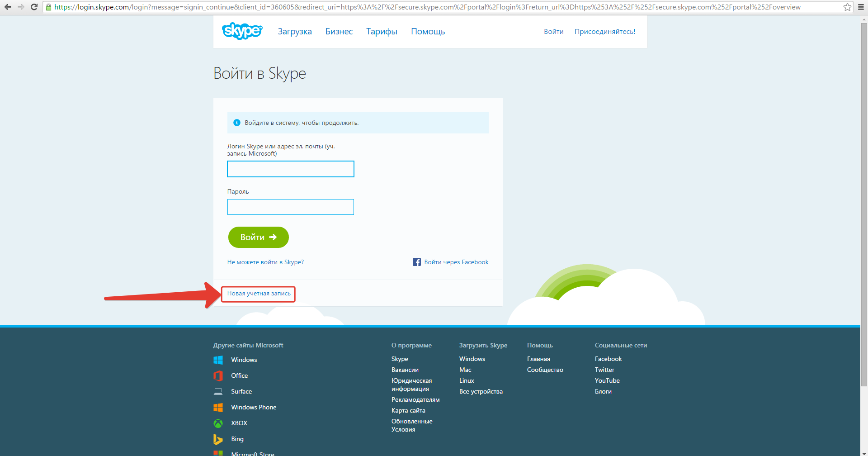This screenshot has height=456, width=868.
Task: Focus the Skype login input field
Action: pyautogui.click(x=291, y=169)
